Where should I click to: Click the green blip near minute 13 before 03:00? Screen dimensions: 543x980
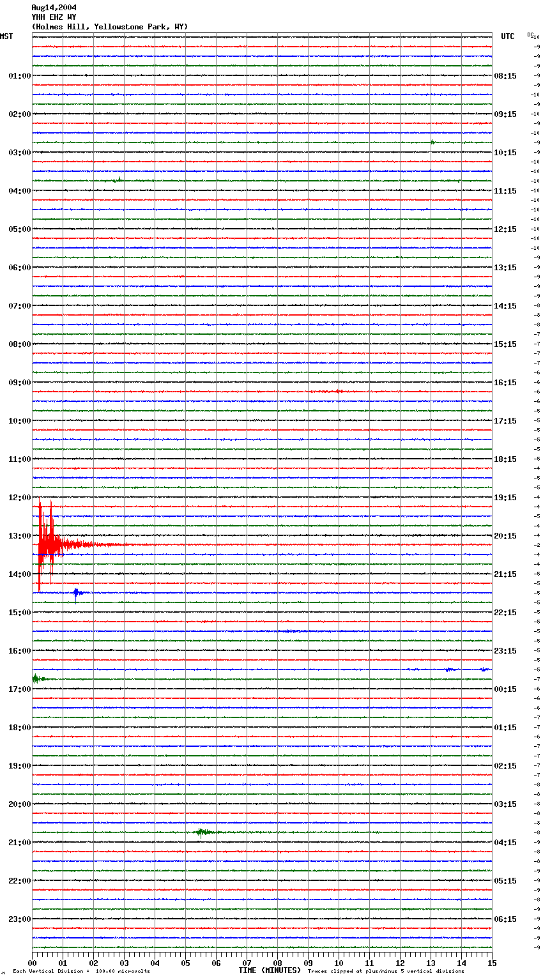coord(432,142)
